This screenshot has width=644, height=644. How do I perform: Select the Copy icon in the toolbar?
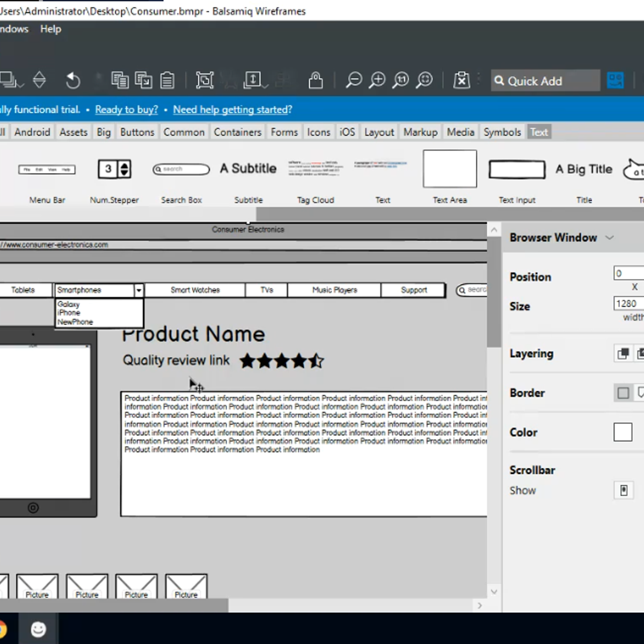pos(120,80)
